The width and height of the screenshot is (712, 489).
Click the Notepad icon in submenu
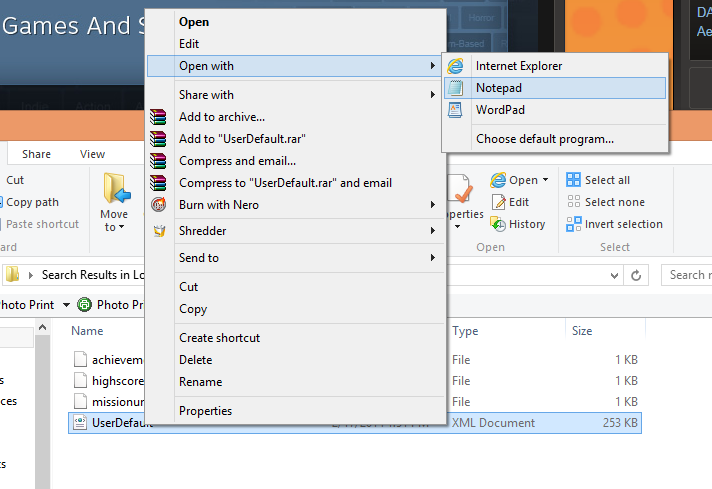455,88
